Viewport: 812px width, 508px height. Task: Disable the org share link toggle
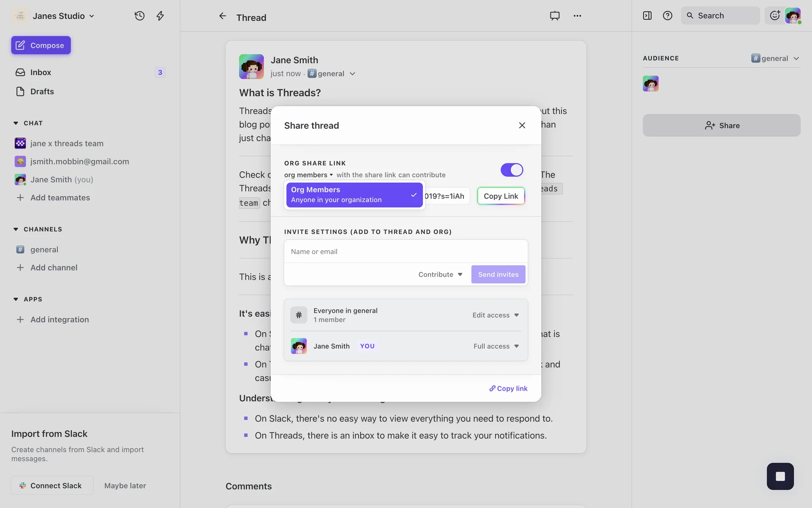pos(512,170)
